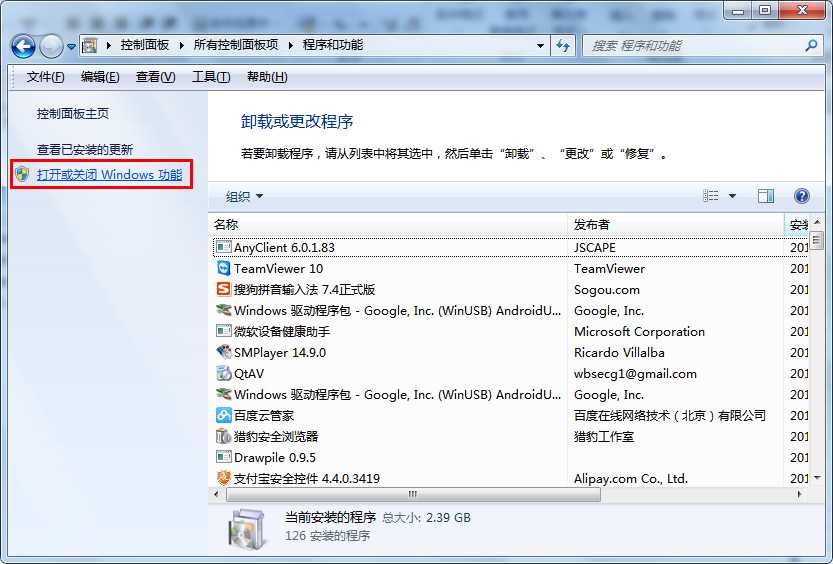Click the shield icon beside Windows 功能
The width and height of the screenshot is (833, 564).
click(22, 174)
